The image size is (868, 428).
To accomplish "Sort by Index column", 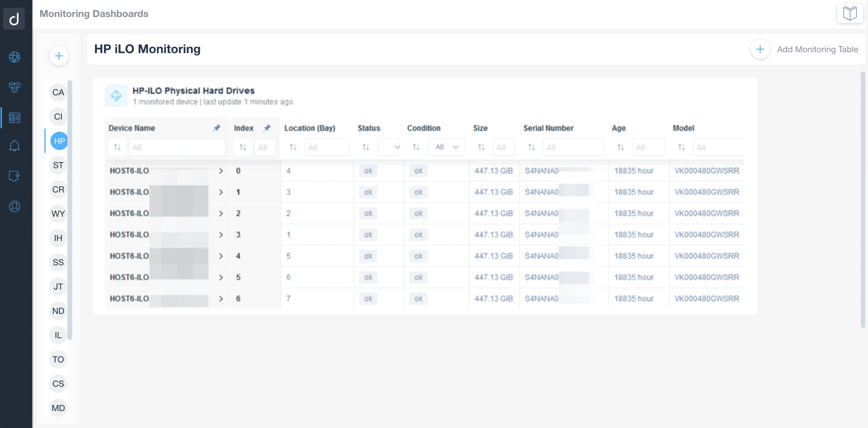I will pyautogui.click(x=242, y=147).
